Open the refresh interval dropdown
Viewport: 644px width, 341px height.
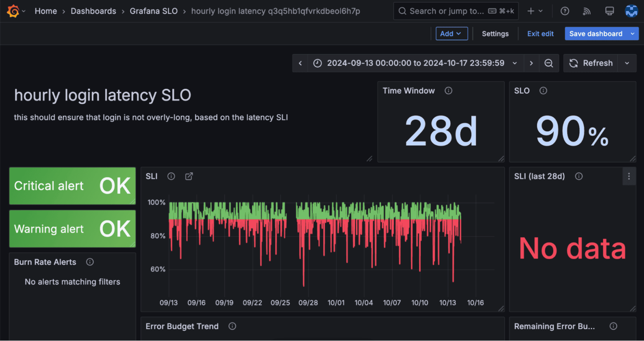tap(627, 63)
